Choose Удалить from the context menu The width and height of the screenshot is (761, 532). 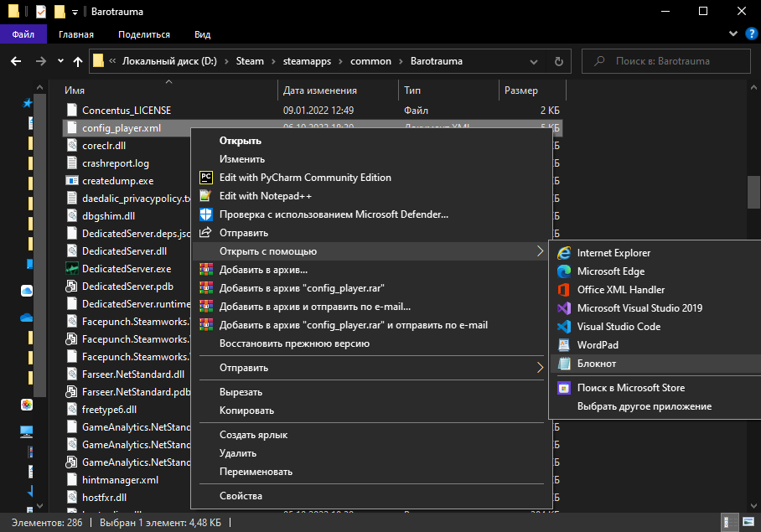372,453
